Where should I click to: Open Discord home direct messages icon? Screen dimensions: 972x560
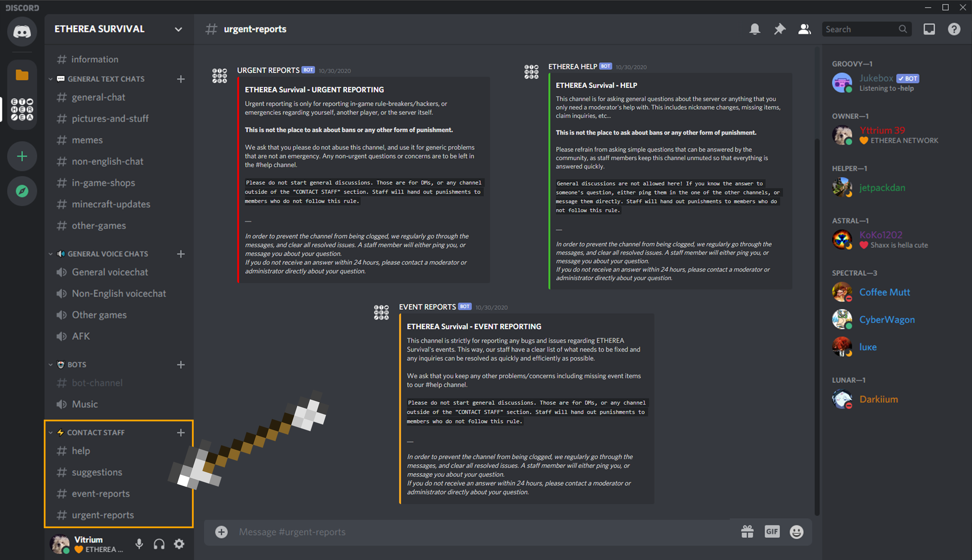point(22,31)
